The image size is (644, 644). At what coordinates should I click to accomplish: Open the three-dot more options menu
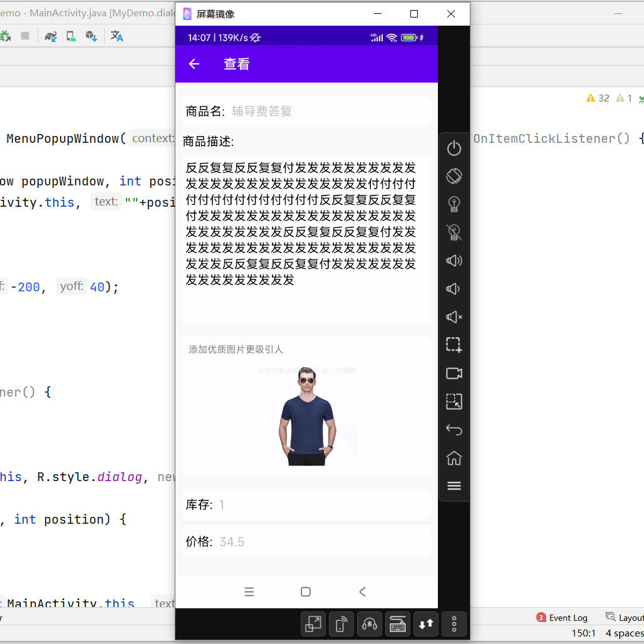pos(454,624)
